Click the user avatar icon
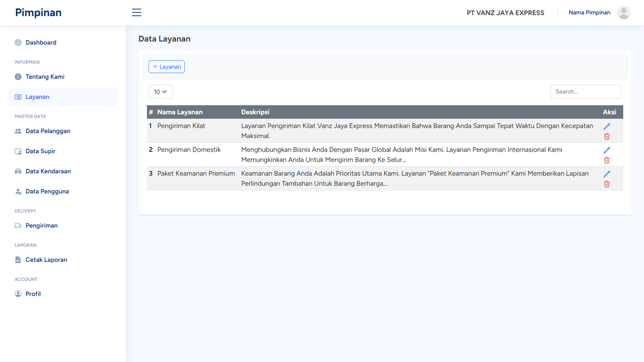The image size is (644, 362). click(x=623, y=12)
